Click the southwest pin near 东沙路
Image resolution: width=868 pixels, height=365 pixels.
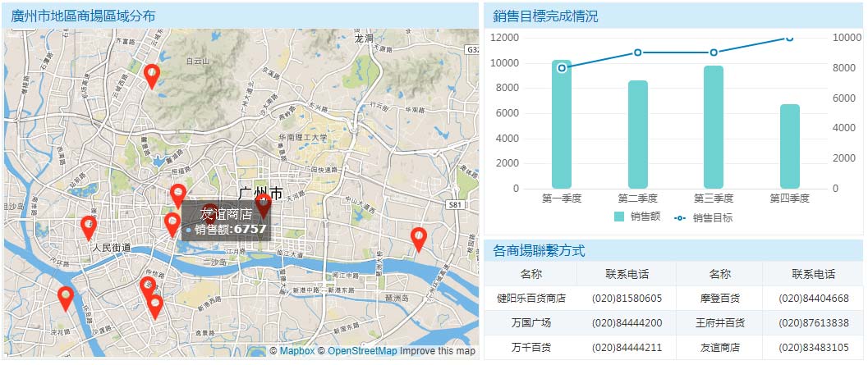click(66, 299)
